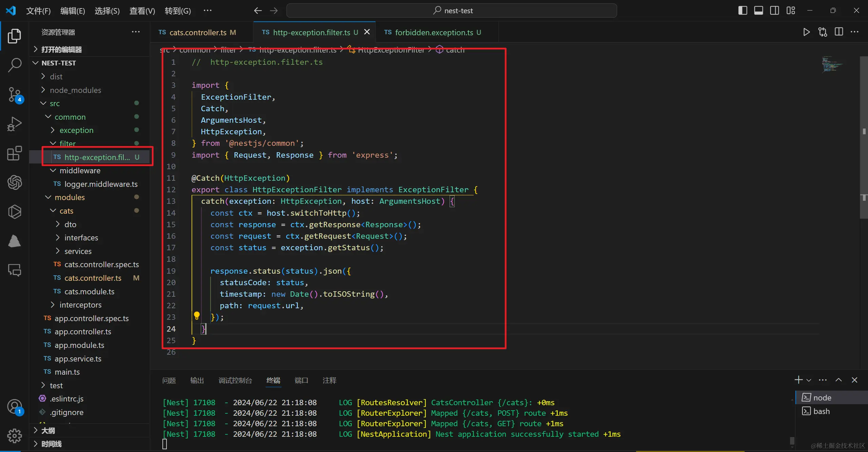This screenshot has width=868, height=452.
Task: Switch to the Problems panel tab
Action: pyautogui.click(x=169, y=380)
